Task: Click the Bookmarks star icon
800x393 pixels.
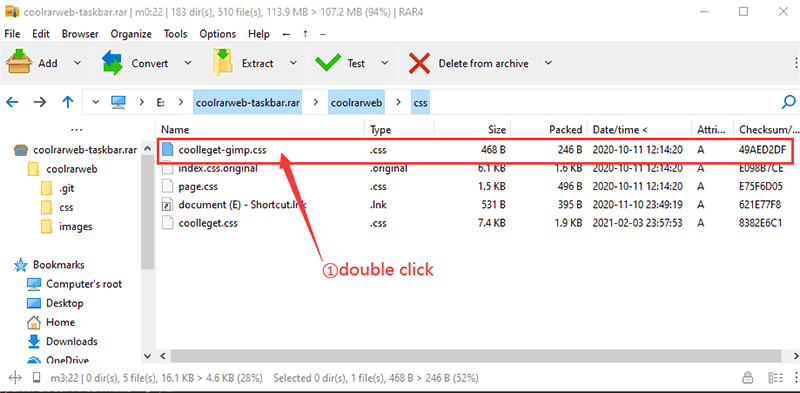Action: pyautogui.click(x=20, y=265)
